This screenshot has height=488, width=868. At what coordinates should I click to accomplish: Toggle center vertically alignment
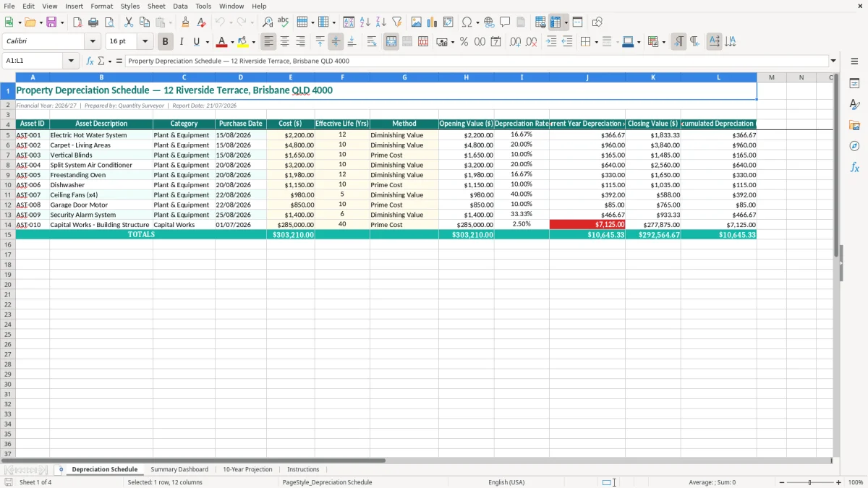click(336, 42)
